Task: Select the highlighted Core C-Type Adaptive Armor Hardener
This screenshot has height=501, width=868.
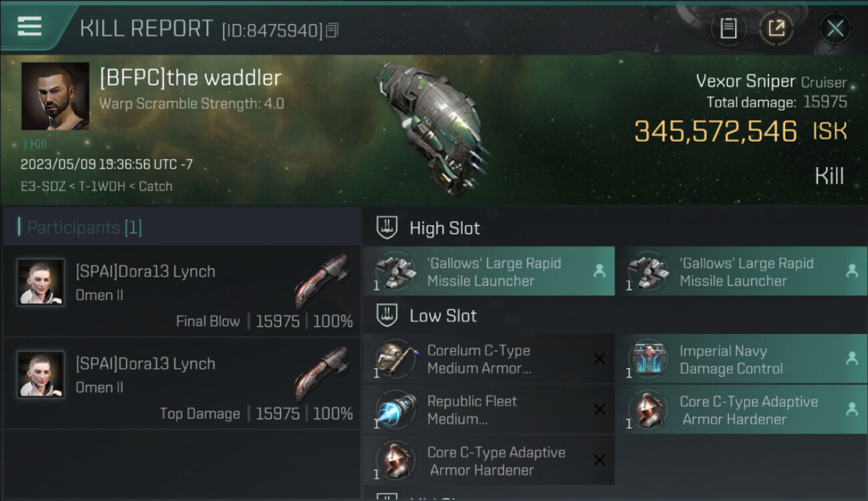Action: 741,409
